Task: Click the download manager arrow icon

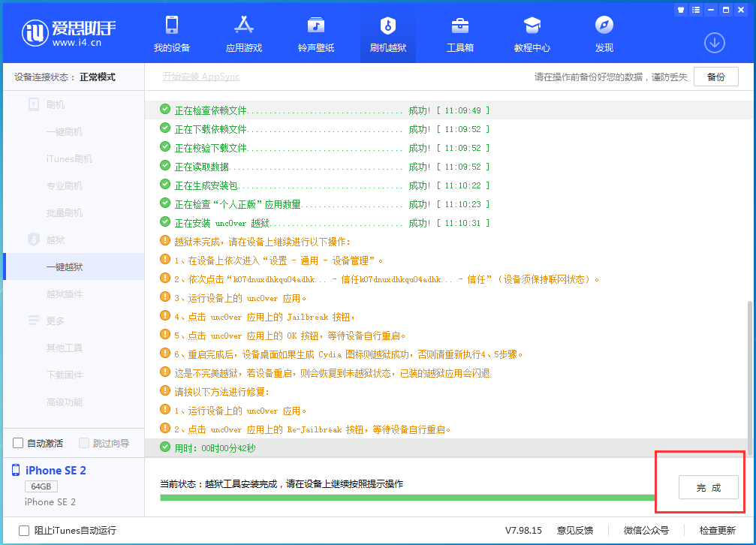Action: tap(714, 43)
